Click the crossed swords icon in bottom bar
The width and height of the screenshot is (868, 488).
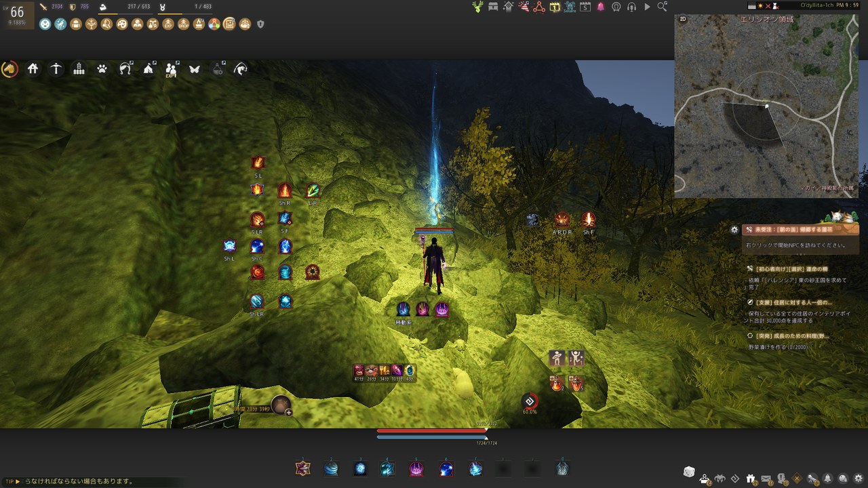pos(797,479)
